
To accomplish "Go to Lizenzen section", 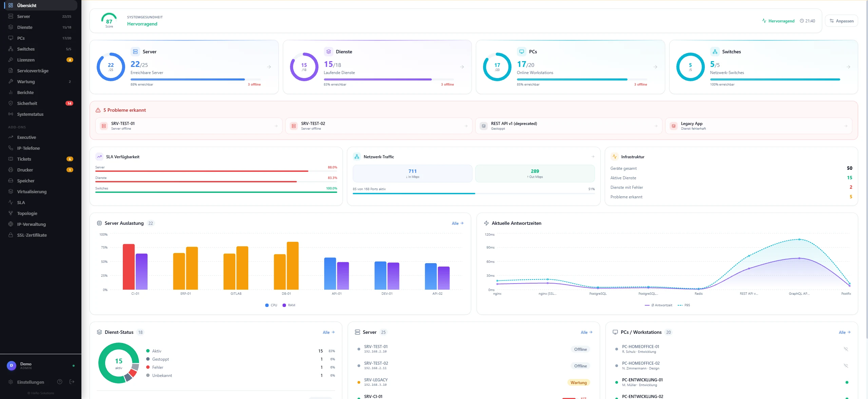I will (x=40, y=60).
